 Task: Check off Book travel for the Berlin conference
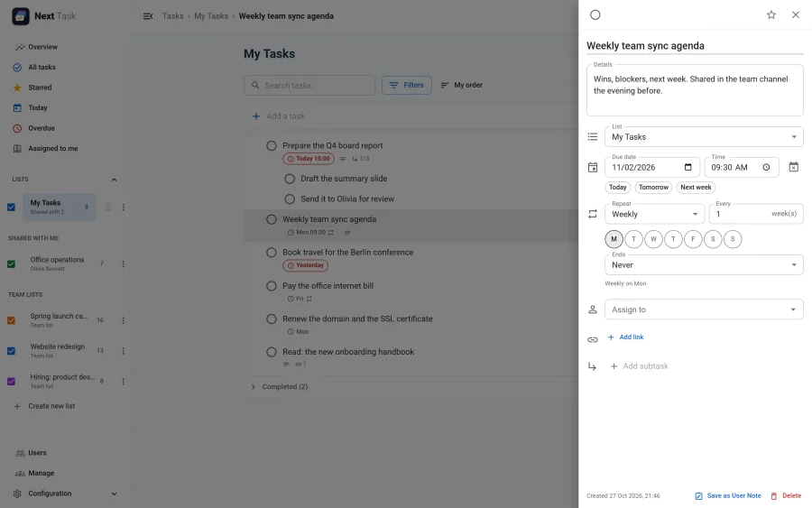(x=272, y=253)
